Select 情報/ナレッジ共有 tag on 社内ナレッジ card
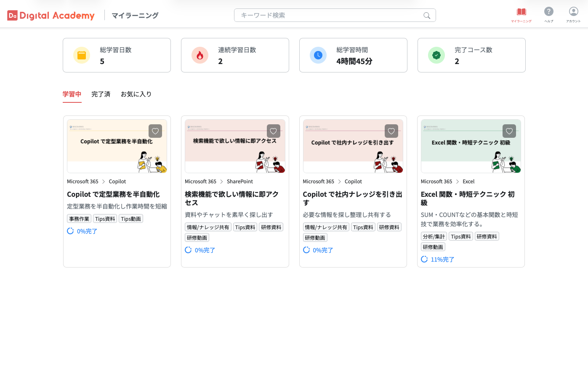Image resolution: width=588 pixels, height=375 pixels. click(326, 227)
